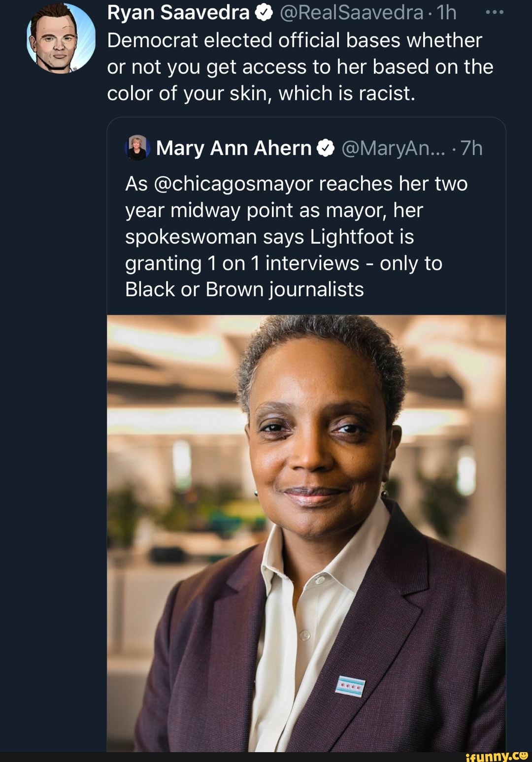Screen dimensions: 532x762
Task: Click the 7h timestamp on quoted tweet
Action: point(471,148)
